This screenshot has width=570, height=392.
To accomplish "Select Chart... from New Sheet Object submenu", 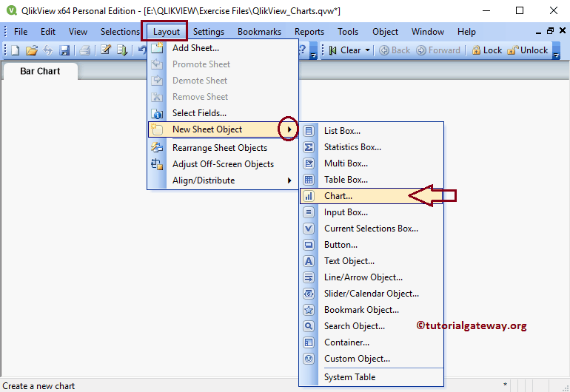I will coord(371,196).
